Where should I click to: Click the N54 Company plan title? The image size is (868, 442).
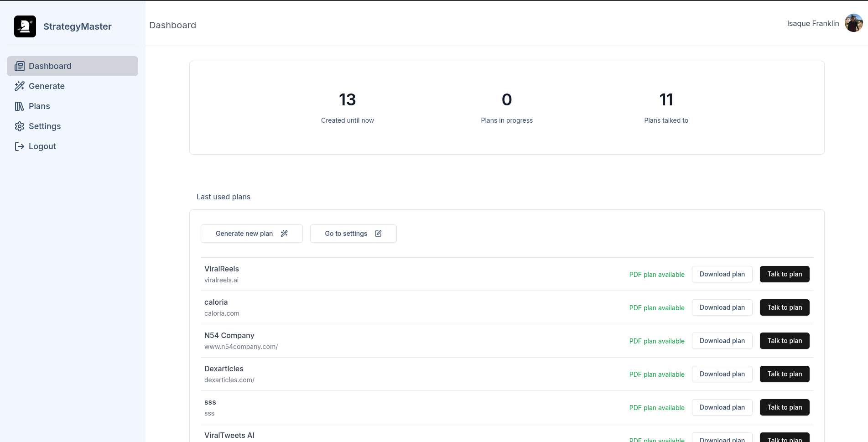tap(229, 335)
